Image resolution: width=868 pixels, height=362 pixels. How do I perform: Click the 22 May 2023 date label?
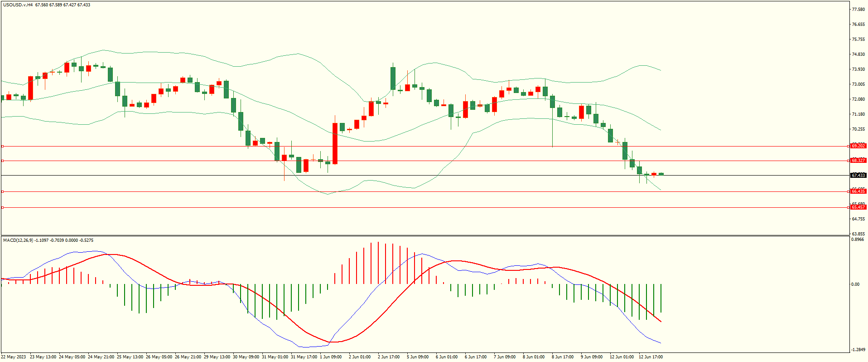14,357
